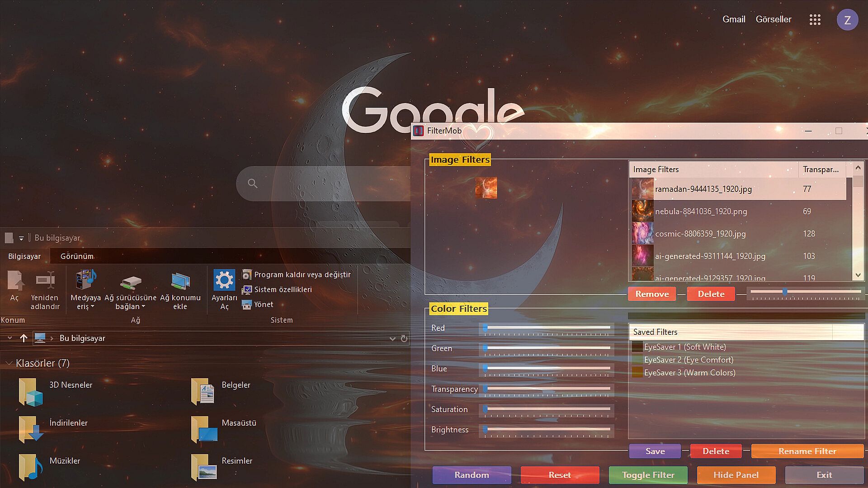Image resolution: width=868 pixels, height=488 pixels.
Task: Open Settings gear icon (Ayarları Aç)
Action: click(x=224, y=280)
